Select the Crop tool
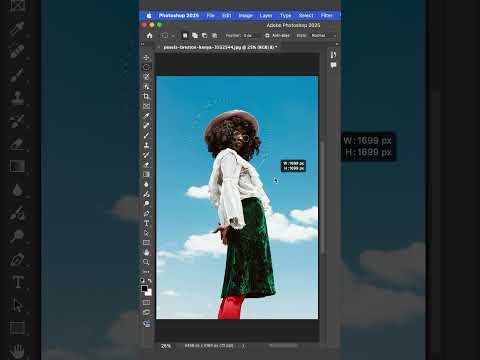 pyautogui.click(x=146, y=96)
